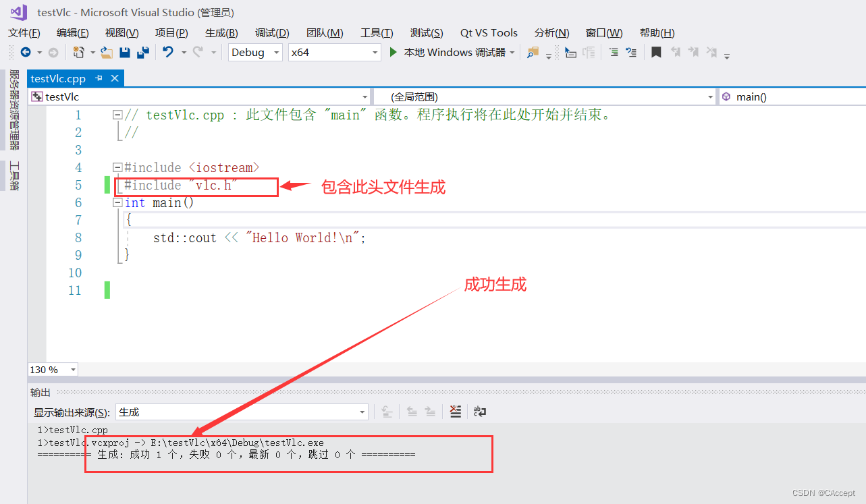Collapse the comment block at line 1

click(117, 115)
